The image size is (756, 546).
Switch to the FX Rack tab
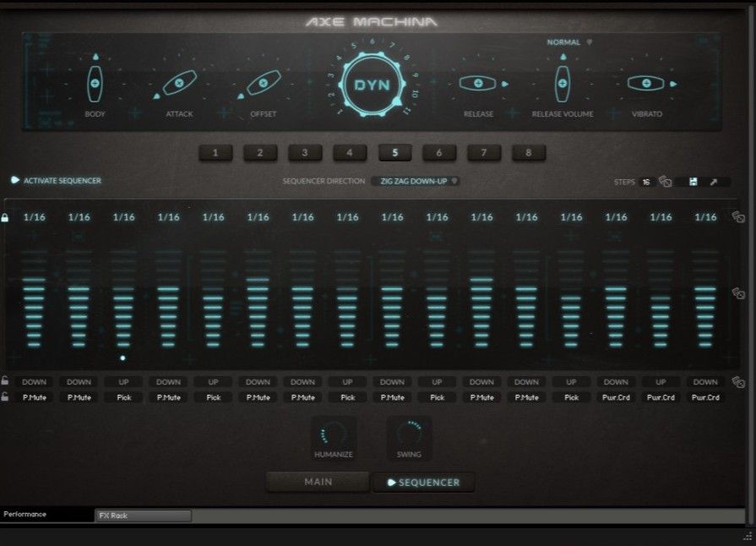point(141,515)
